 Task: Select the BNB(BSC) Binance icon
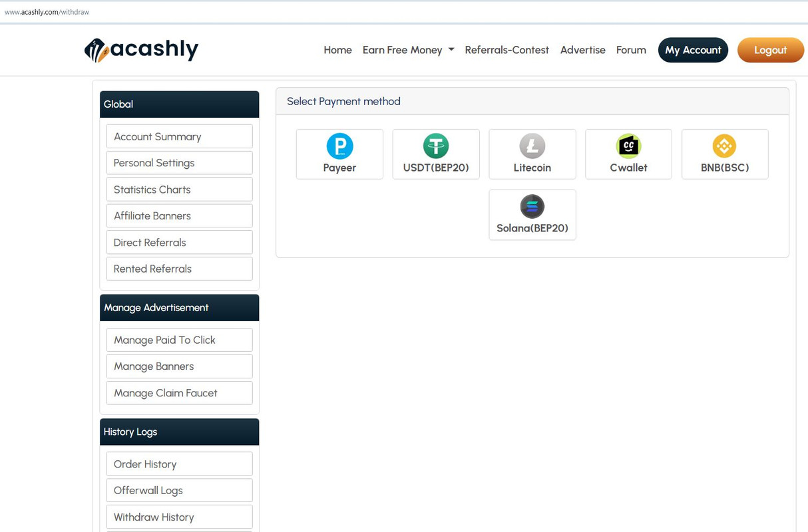724,146
